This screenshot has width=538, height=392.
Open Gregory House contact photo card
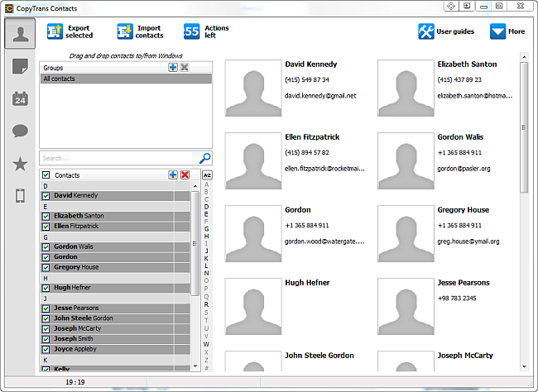tap(406, 233)
